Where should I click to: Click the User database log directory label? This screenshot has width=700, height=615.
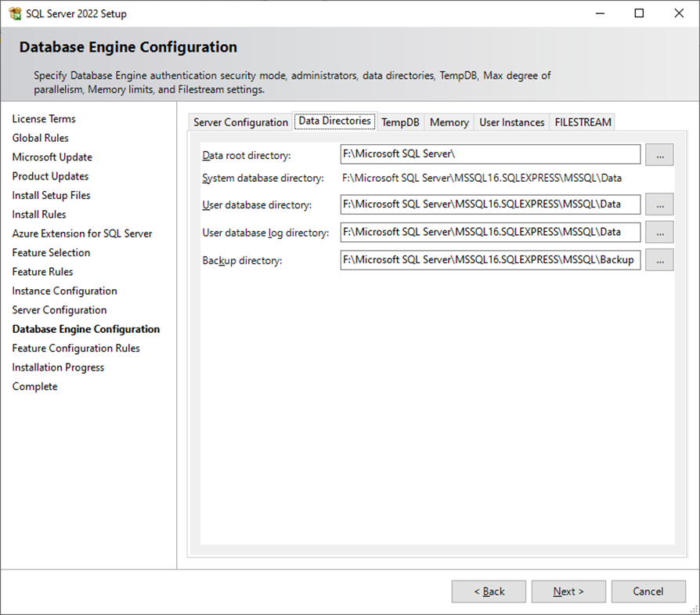pyautogui.click(x=265, y=233)
